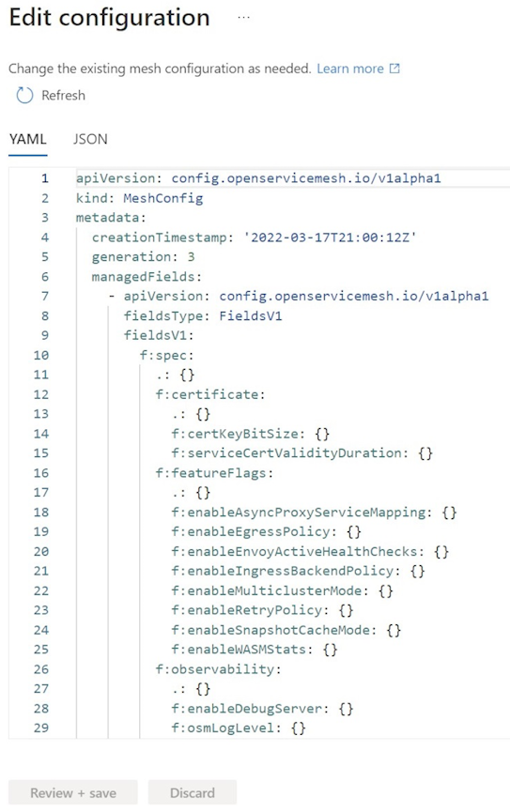This screenshot has height=812, width=510.
Task: Click the f:observability: line
Action: pyautogui.click(x=218, y=669)
